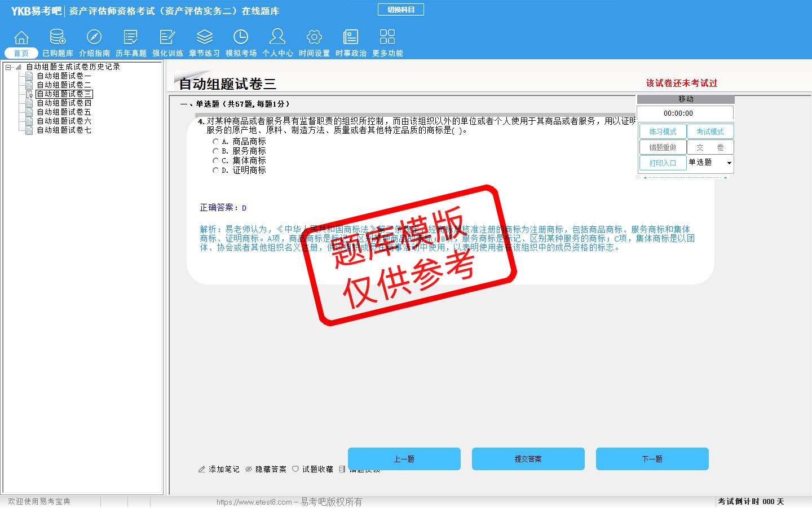Launch 模拟考场 clock icon
Screen dimensions: 812x508
tap(241, 37)
